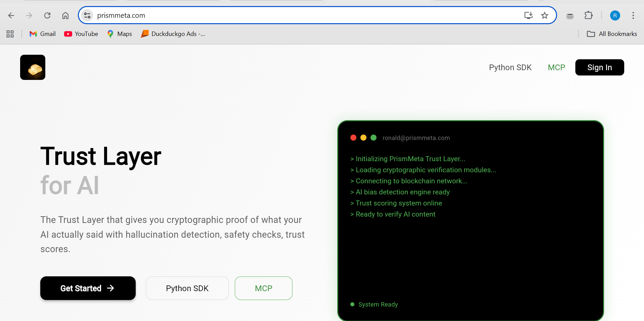Open Maps from the bookmarks bar
The width and height of the screenshot is (644, 321).
(x=119, y=34)
